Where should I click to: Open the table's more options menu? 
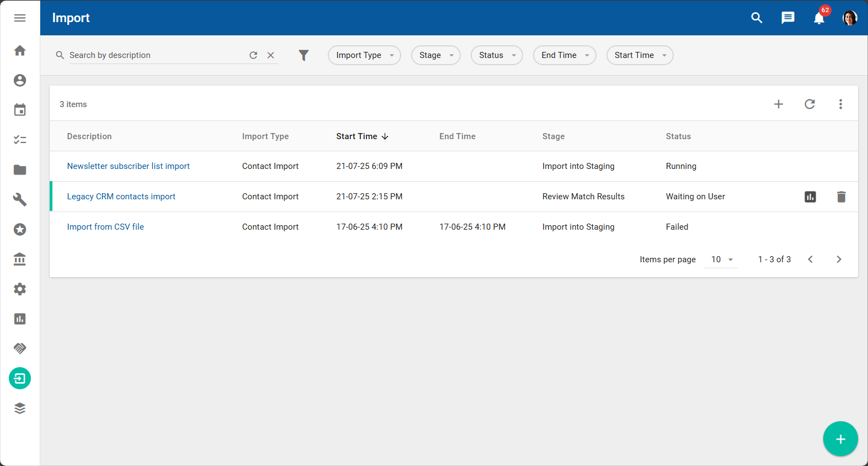tap(840, 104)
